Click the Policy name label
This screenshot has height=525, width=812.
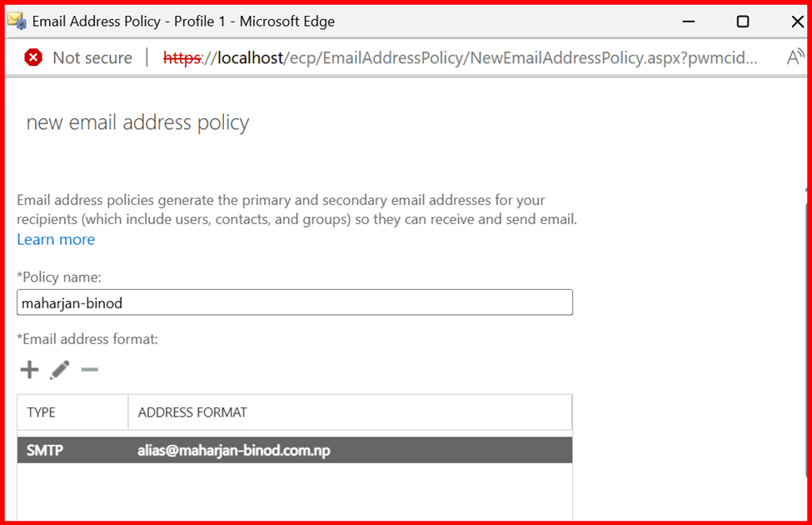click(x=59, y=277)
